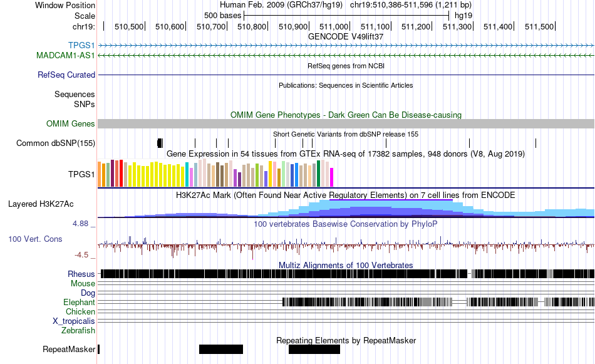The image size is (595, 364).
Task: Click the PhyloP conservation wiggle graph
Action: click(346, 246)
